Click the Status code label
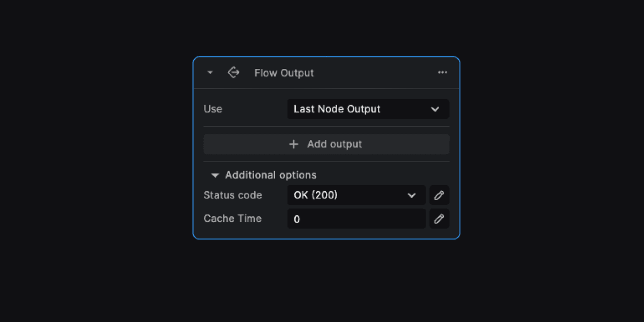 232,195
